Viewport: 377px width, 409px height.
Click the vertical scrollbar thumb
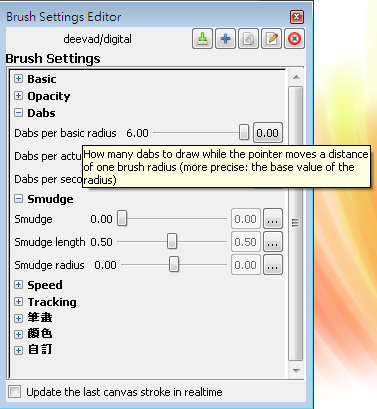point(296,223)
